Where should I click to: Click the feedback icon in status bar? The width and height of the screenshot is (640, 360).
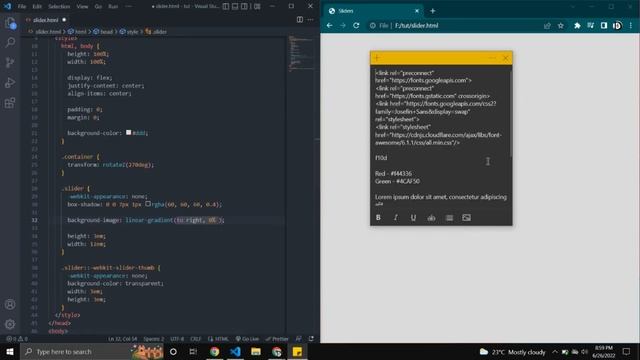299,339
